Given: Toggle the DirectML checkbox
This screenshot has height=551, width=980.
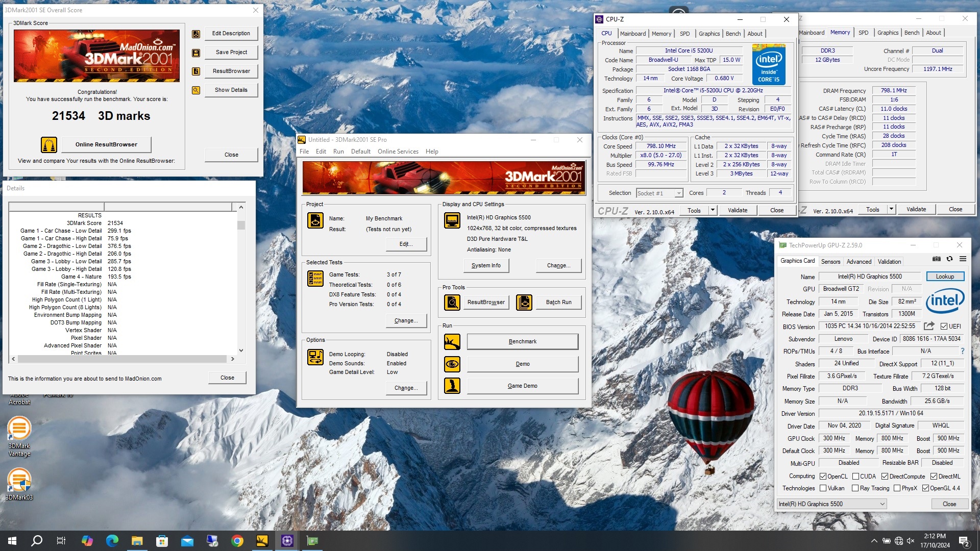Looking at the screenshot, I should pos(934,477).
